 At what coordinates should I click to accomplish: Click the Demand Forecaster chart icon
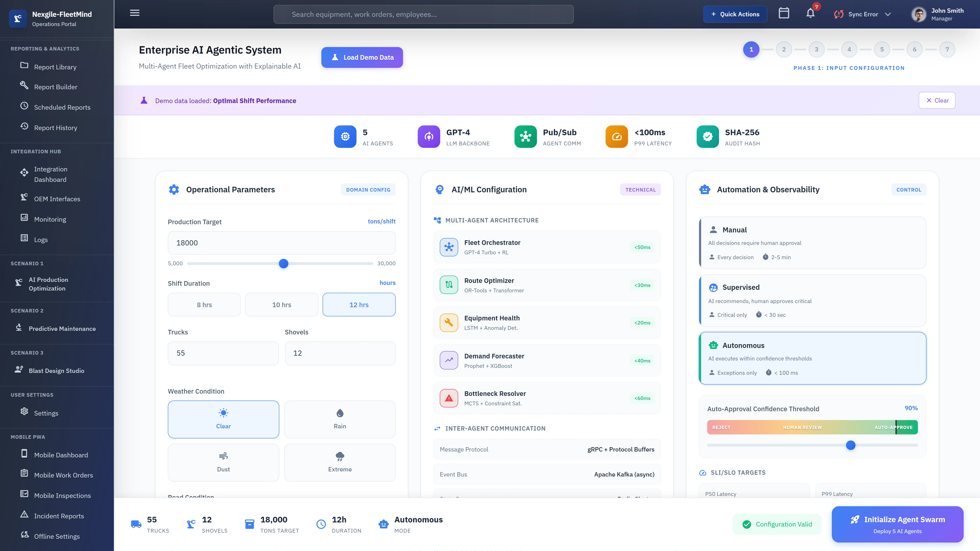pos(449,360)
